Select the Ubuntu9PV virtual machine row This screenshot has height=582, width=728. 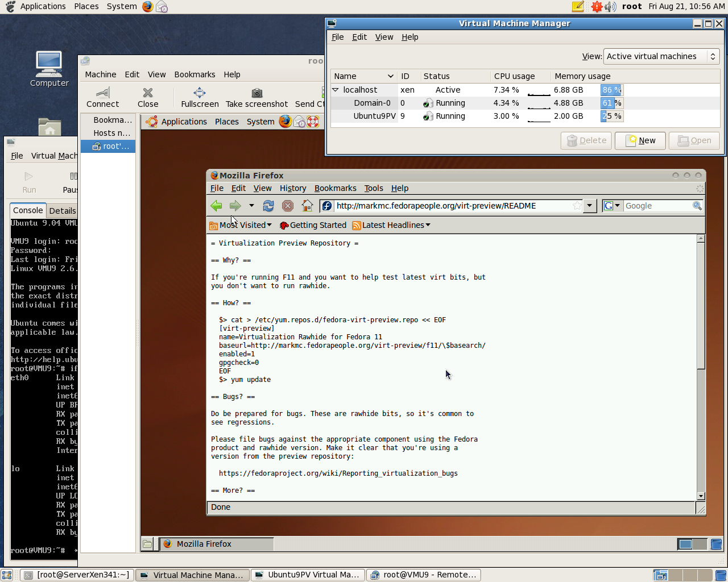click(526, 116)
